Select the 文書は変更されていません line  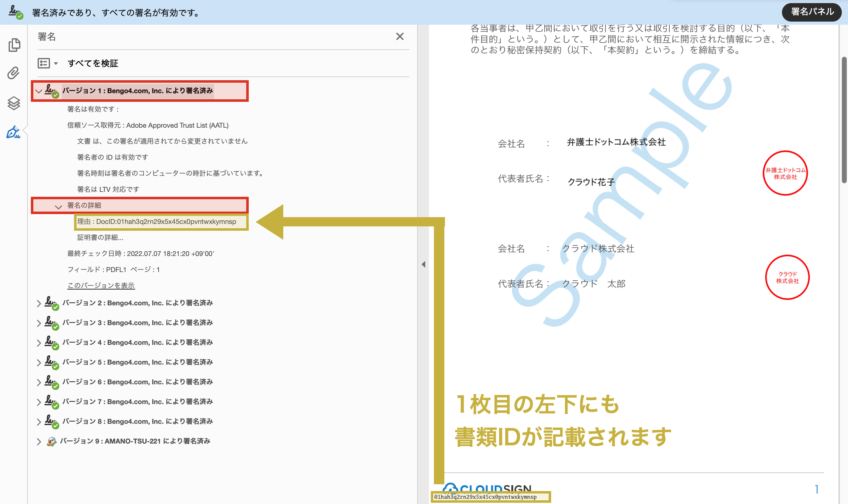coord(162,141)
